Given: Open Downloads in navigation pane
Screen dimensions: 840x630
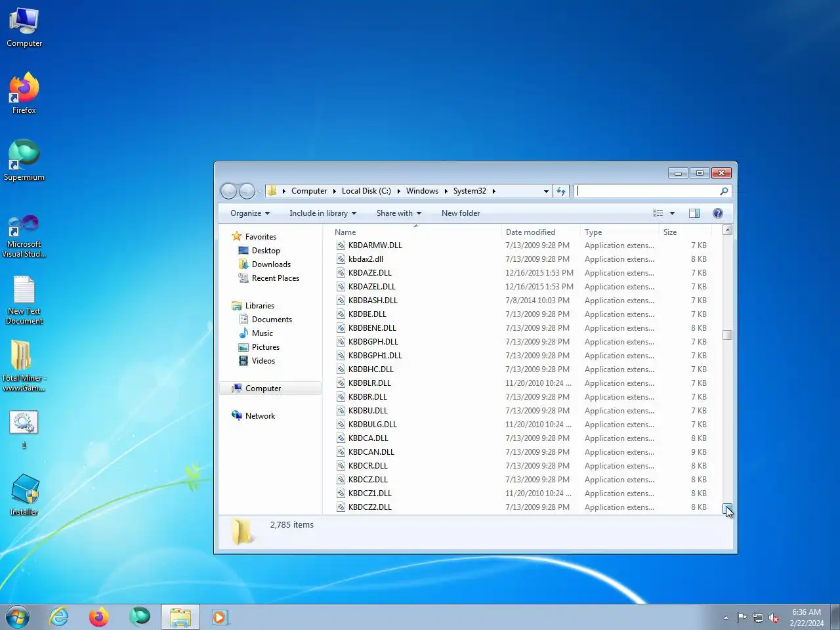Looking at the screenshot, I should tap(271, 264).
